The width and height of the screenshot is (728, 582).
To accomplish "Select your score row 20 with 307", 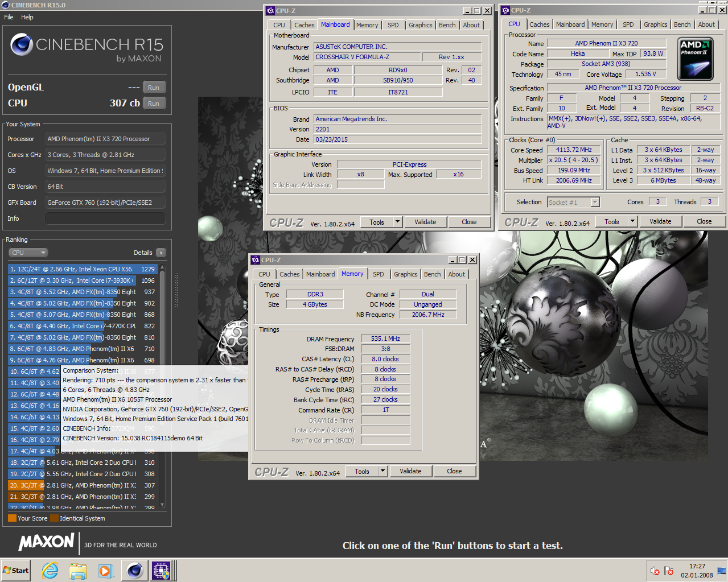I will [83, 485].
